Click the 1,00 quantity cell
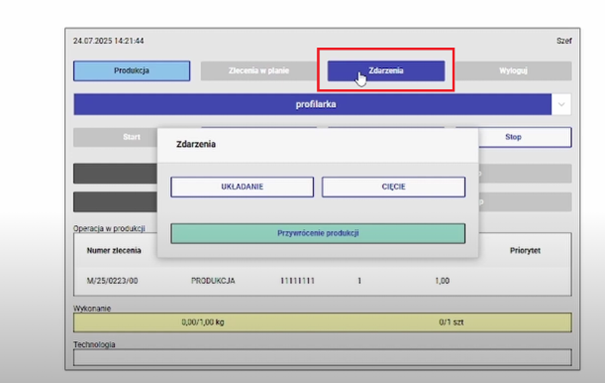The width and height of the screenshot is (605, 383). click(442, 281)
